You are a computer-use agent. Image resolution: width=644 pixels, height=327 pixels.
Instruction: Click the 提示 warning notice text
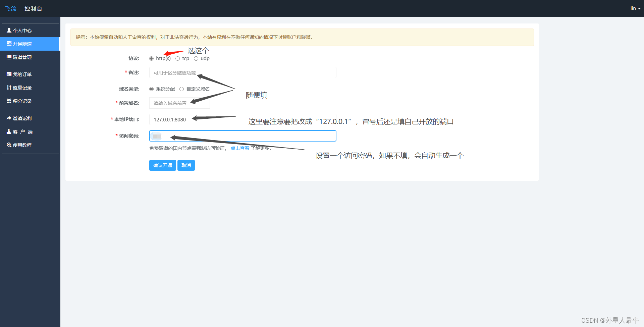tap(195, 37)
